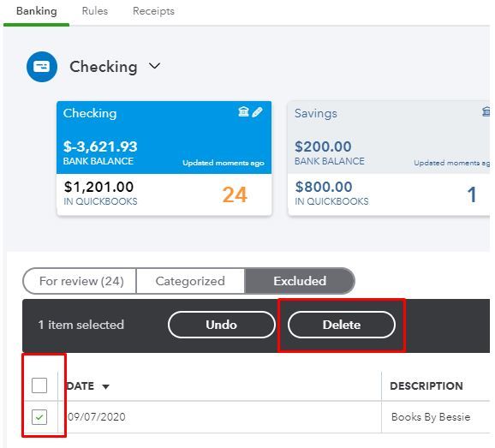
Task: Edit the Checking account with pencil icon
Action: click(257, 112)
